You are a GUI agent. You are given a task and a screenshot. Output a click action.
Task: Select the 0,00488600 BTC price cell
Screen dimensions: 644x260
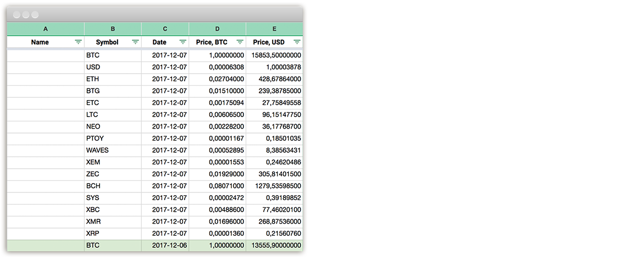[x=217, y=210]
